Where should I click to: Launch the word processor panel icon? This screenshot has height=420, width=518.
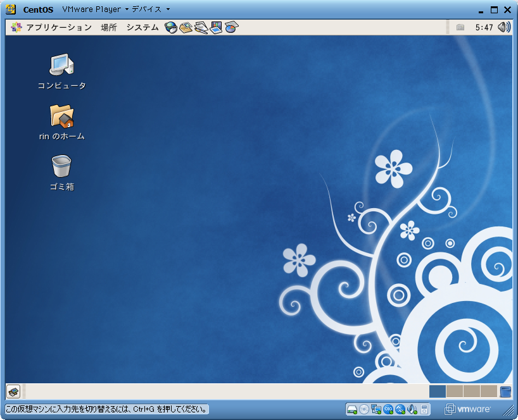(201, 27)
